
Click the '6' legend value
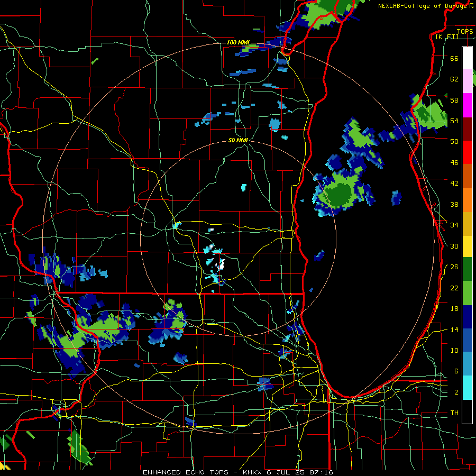[456, 371]
